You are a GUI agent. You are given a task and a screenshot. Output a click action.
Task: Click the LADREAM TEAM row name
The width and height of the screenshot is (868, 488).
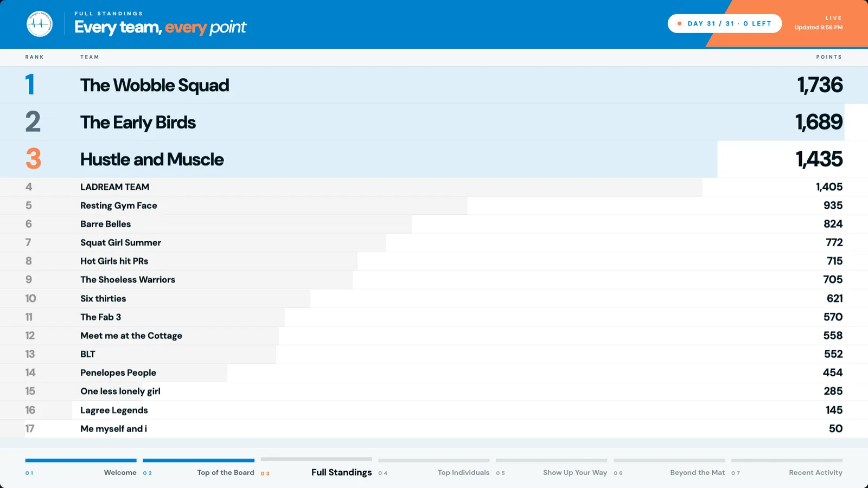click(115, 187)
